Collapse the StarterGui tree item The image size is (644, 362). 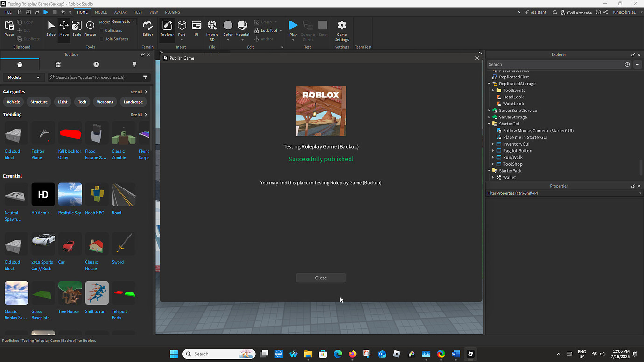point(489,124)
